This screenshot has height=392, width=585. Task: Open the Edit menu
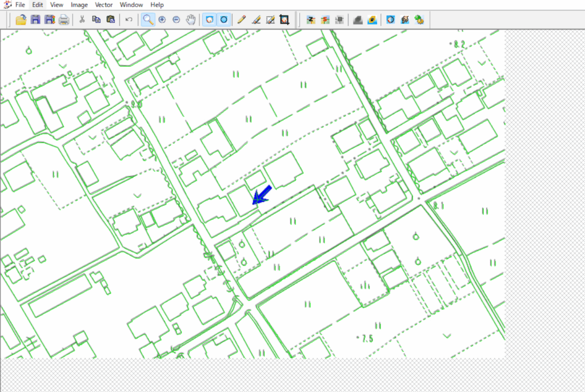coord(37,5)
